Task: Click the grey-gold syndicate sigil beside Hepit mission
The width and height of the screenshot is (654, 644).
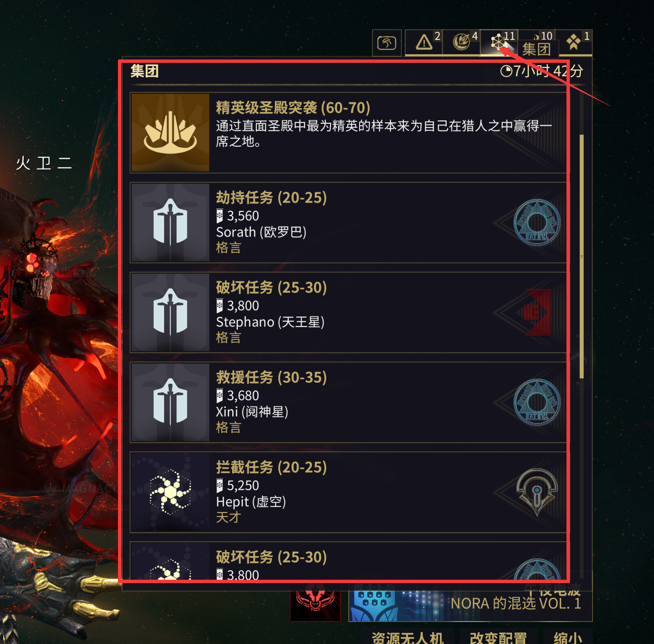Action: [537, 492]
